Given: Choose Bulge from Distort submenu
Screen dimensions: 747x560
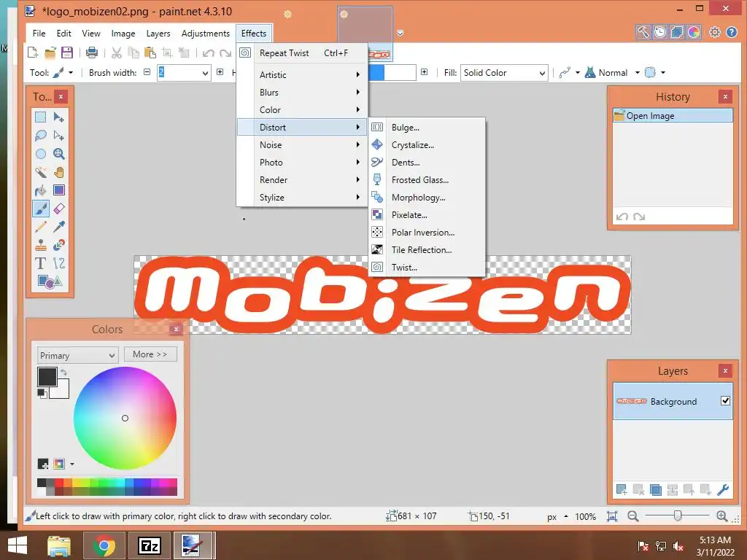Looking at the screenshot, I should tap(427, 128).
